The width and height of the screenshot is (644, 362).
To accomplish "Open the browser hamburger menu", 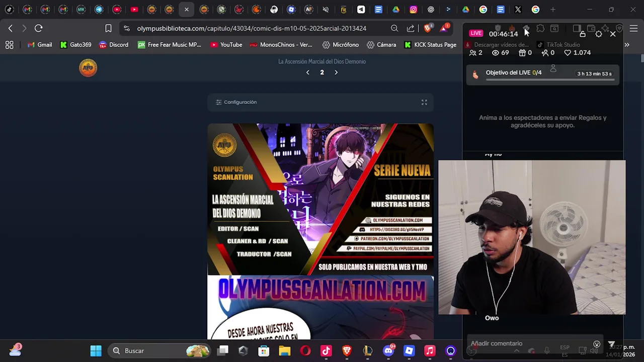I will [633, 28].
